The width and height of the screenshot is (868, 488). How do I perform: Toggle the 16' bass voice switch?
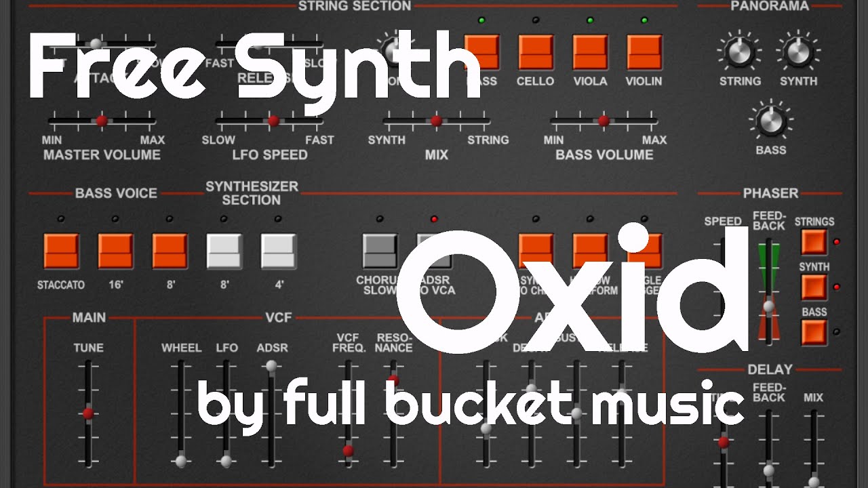click(115, 251)
